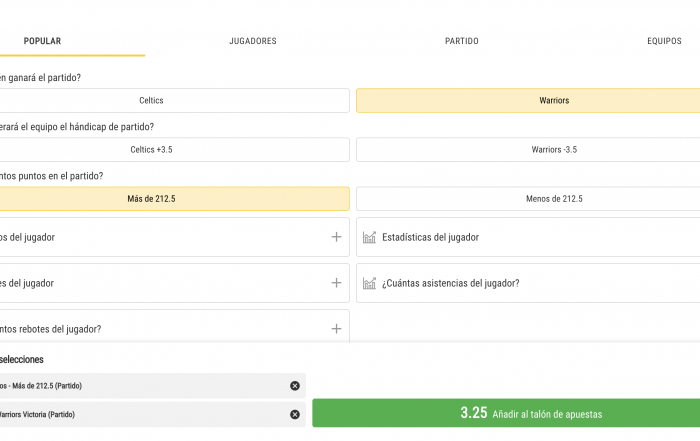Click 'Warriors Victoria (Partido)' selection text

point(38,414)
